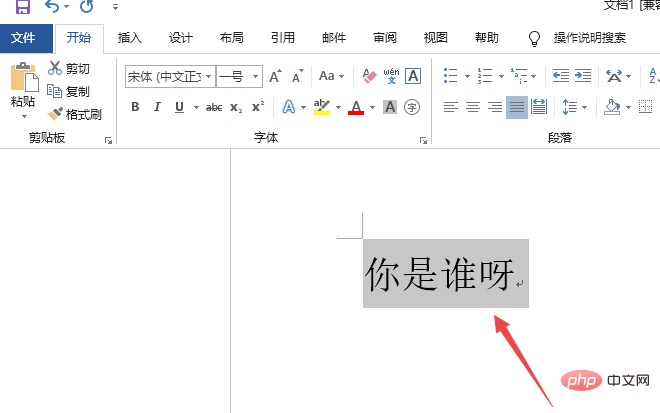Screen dimensions: 660x413
Task: Open the wén phonetic guide
Action: (391, 76)
